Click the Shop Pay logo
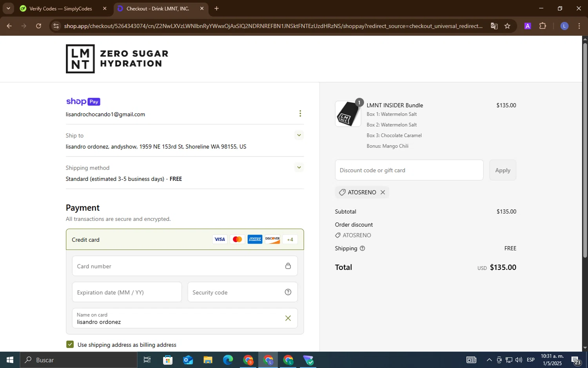588x368 pixels. tap(83, 102)
